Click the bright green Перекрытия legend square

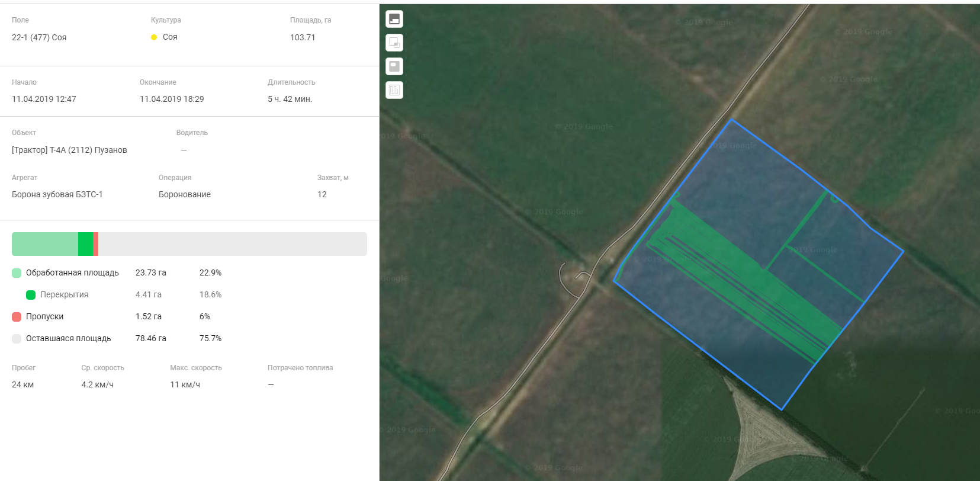31,295
